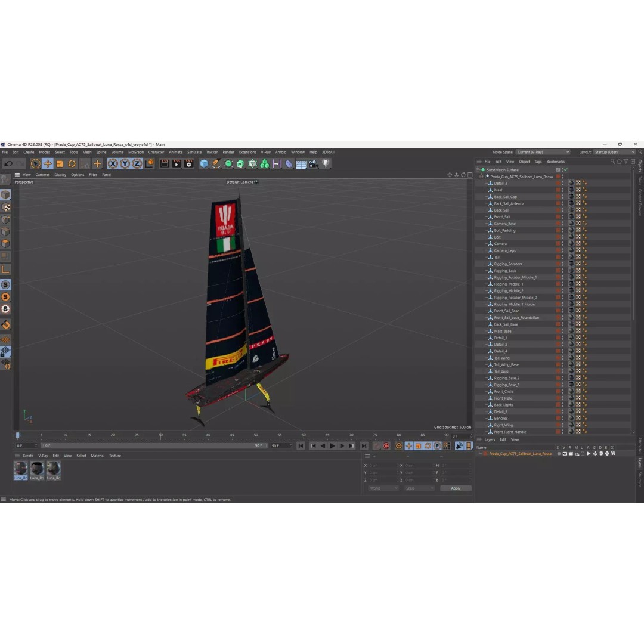Click the Subdivision Surface generator icon
This screenshot has height=644, width=644.
(228, 164)
